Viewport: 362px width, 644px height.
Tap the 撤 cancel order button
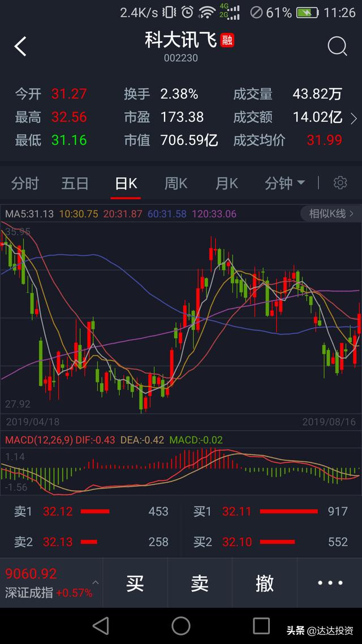(x=265, y=583)
